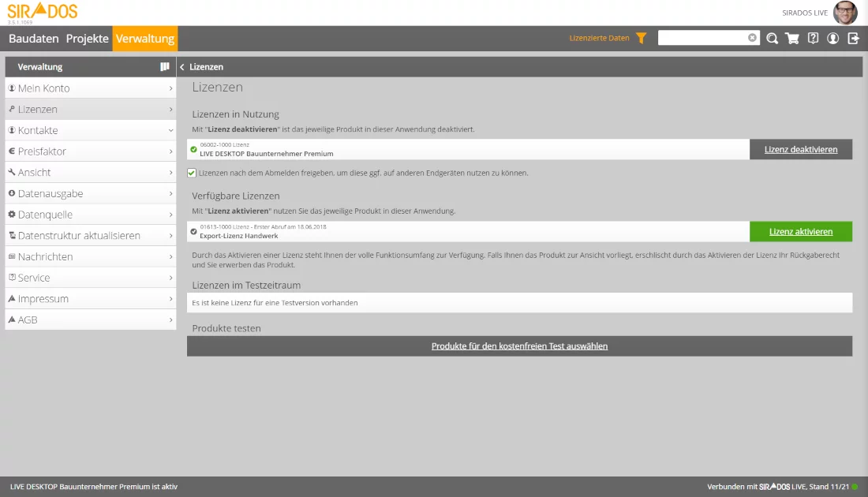
Task: Switch to the Projekte tab
Action: (87, 39)
